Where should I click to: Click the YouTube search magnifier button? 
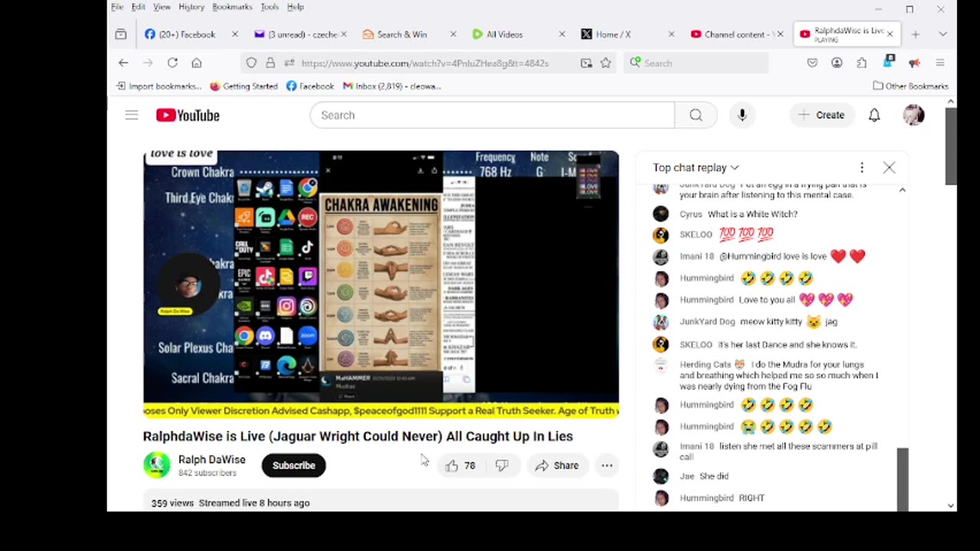click(695, 115)
